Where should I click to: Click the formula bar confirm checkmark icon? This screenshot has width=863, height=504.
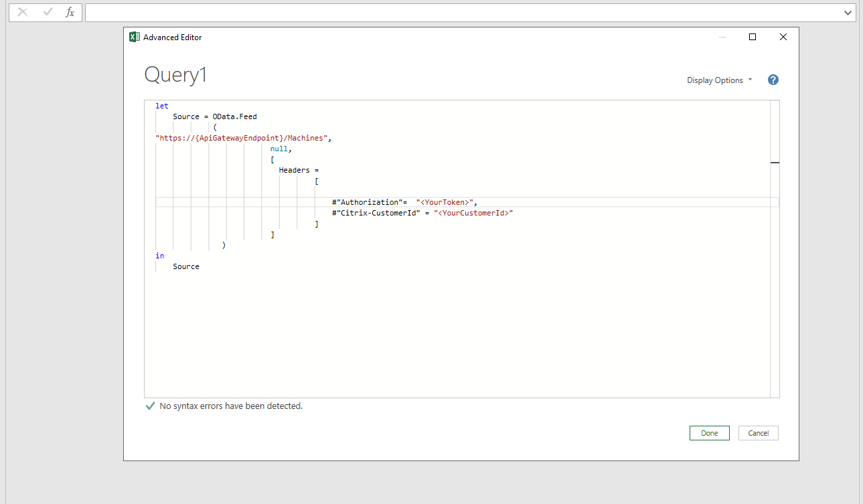pyautogui.click(x=48, y=13)
